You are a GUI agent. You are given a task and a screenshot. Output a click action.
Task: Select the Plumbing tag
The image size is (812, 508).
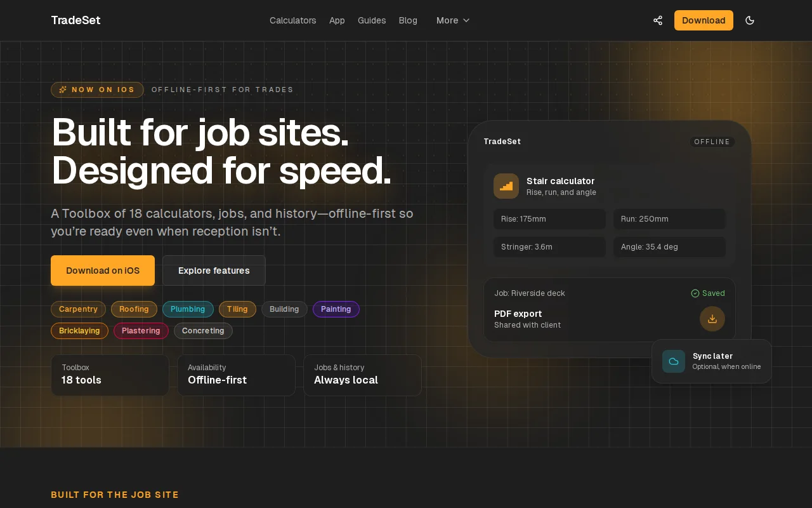(x=188, y=309)
